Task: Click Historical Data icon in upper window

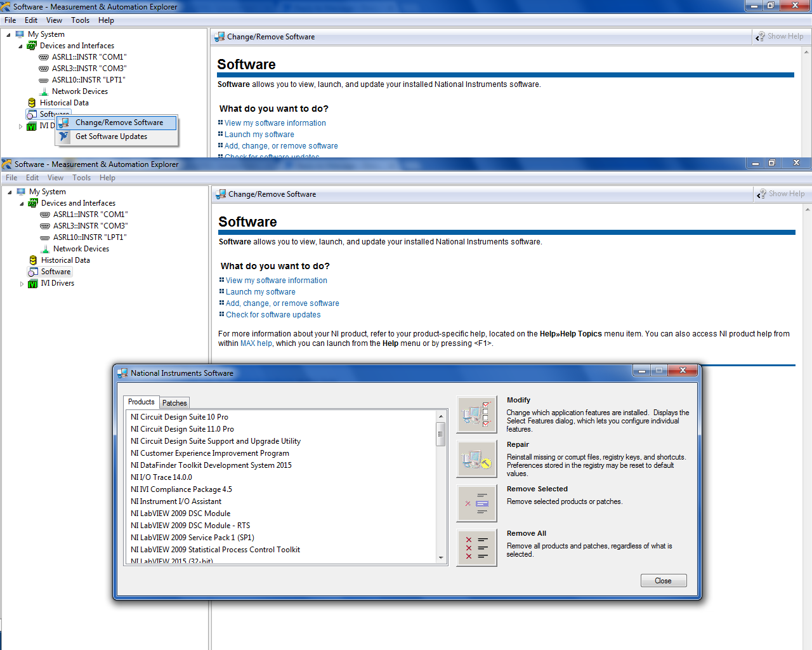Action: [x=32, y=103]
